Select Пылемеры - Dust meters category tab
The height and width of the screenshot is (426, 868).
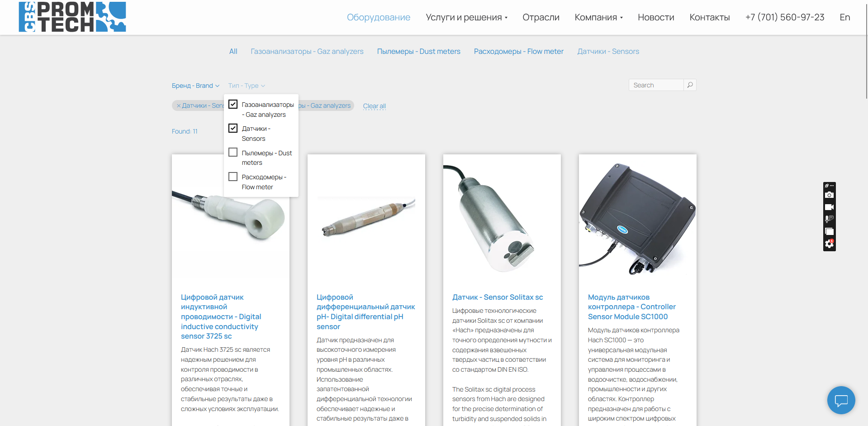click(x=419, y=51)
